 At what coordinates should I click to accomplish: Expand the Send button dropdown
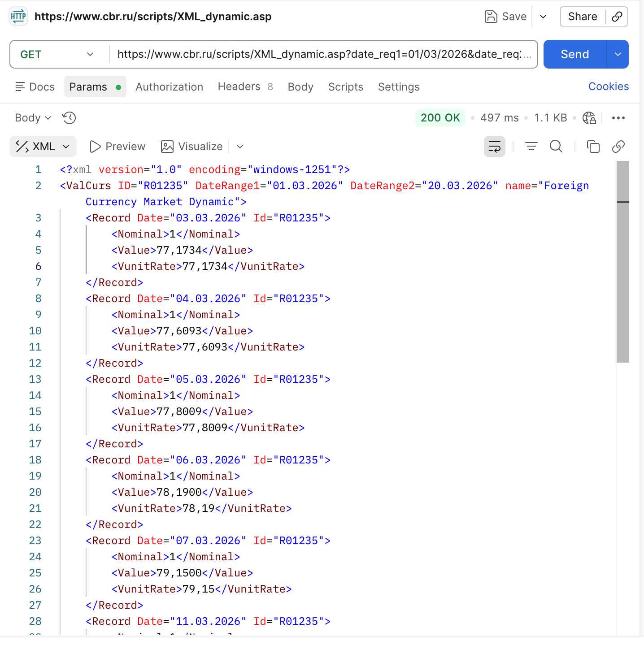point(618,54)
